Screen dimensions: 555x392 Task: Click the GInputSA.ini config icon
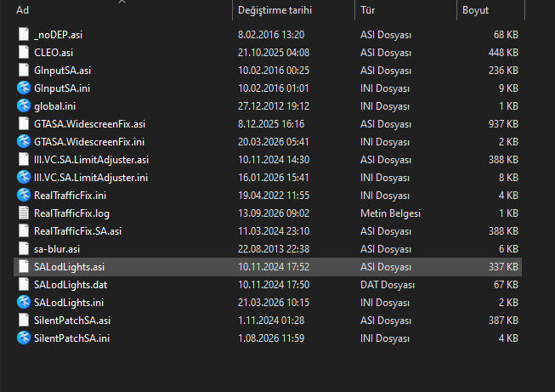pos(24,88)
